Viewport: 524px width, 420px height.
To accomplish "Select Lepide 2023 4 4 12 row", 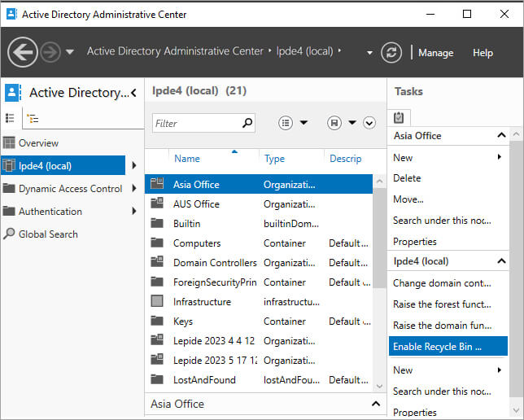I will (x=259, y=341).
